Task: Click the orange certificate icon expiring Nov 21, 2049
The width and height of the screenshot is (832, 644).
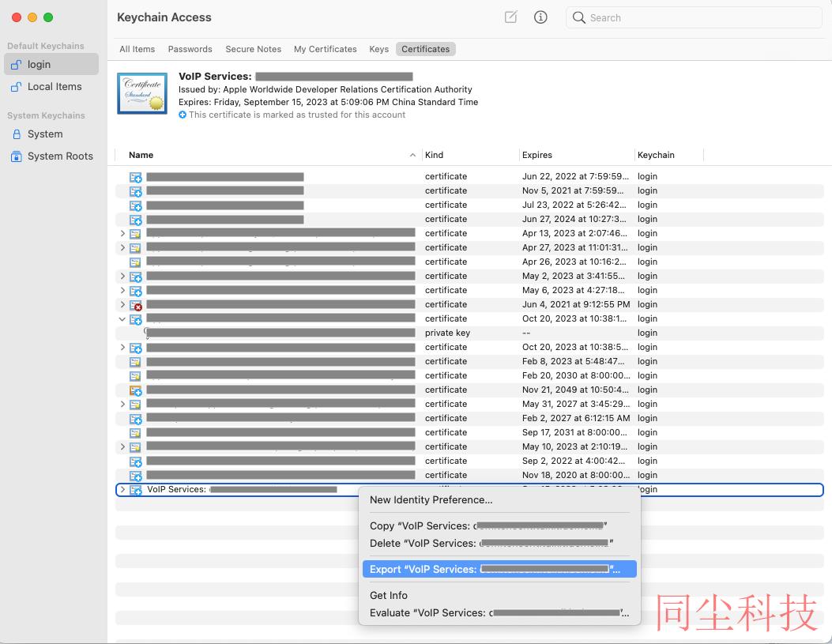Action: point(136,390)
